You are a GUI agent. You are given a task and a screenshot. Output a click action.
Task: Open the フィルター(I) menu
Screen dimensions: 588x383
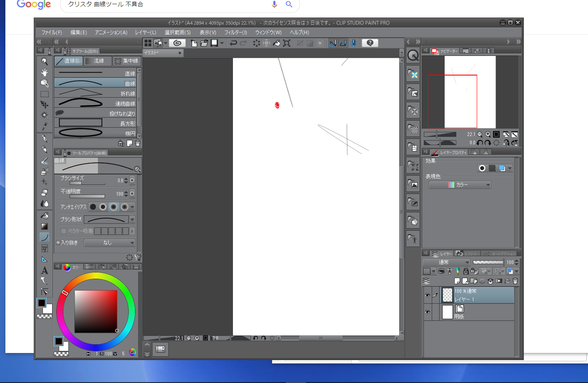pos(235,33)
